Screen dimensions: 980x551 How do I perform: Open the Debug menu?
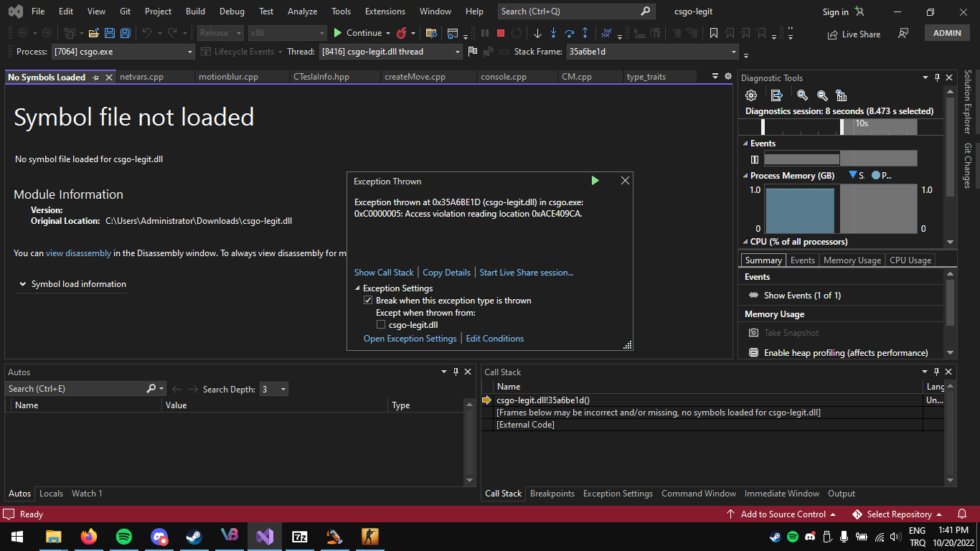(x=231, y=11)
